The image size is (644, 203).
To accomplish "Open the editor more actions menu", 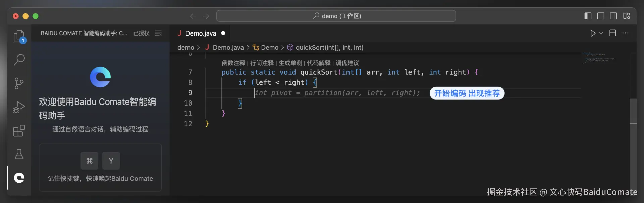I will tap(626, 33).
